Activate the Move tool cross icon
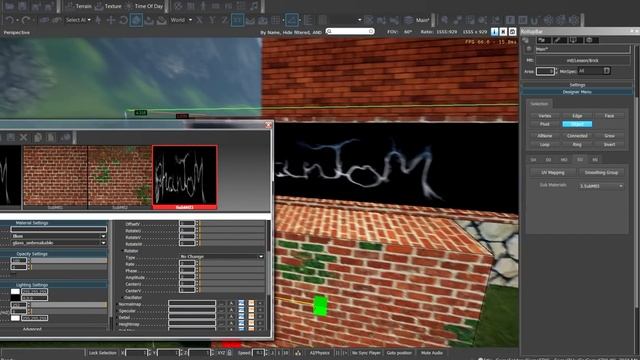Viewport: 640px width, 360px height. coord(111,20)
